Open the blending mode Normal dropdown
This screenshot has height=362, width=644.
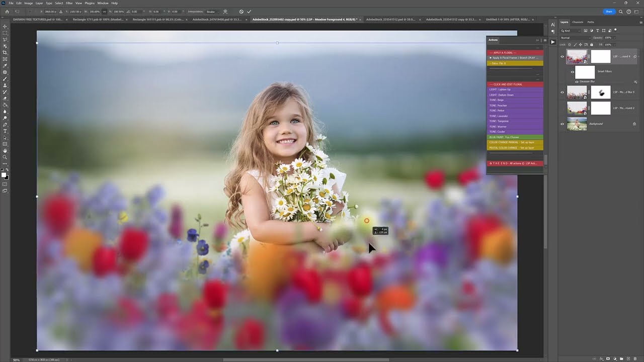click(x=575, y=38)
